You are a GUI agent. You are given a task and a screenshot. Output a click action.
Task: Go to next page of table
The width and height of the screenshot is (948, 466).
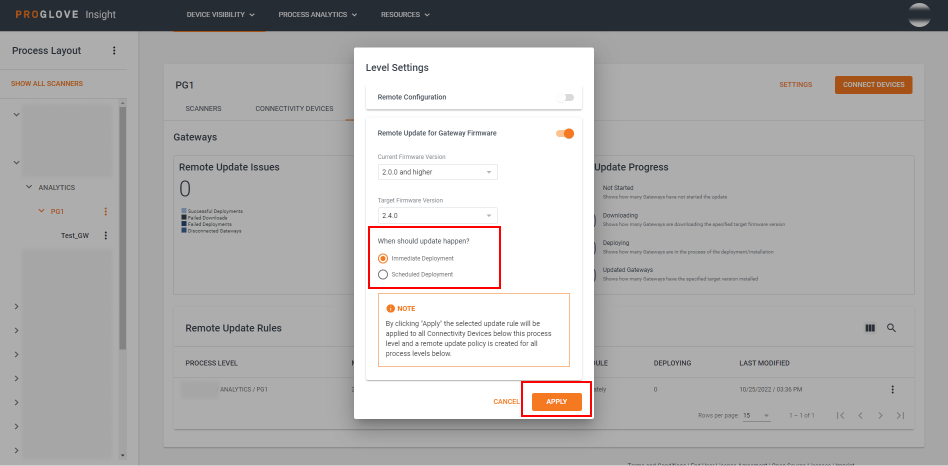click(x=879, y=415)
